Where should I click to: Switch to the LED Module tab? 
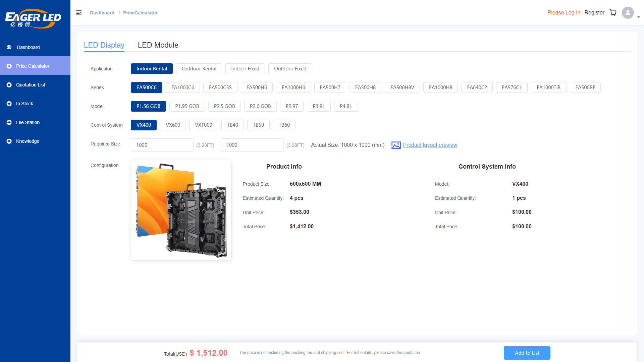158,45
